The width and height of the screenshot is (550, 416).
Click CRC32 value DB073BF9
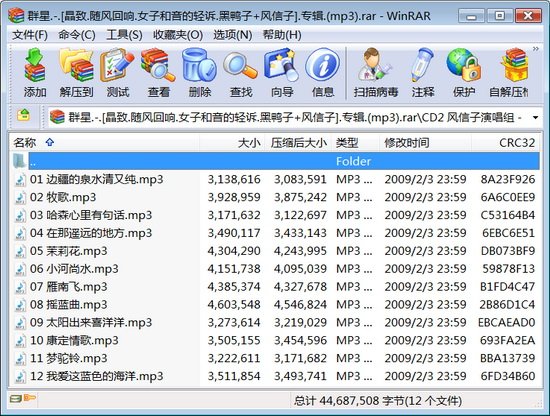click(508, 251)
